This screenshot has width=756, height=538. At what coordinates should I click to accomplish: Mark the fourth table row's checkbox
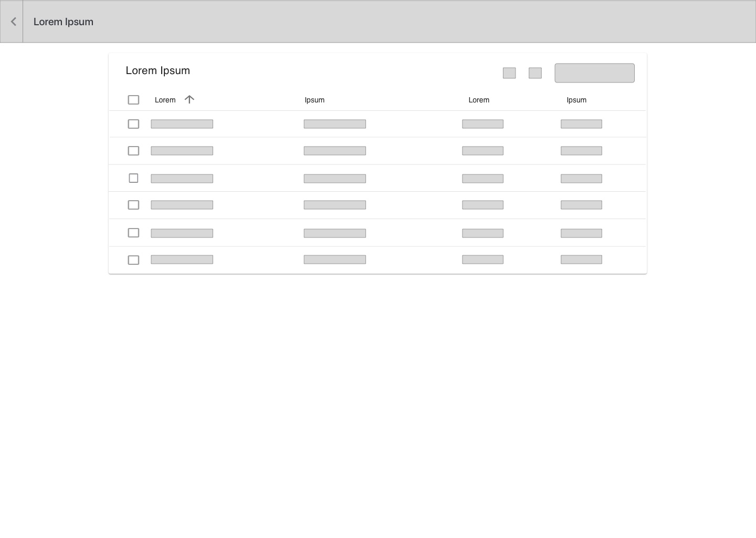tap(133, 205)
